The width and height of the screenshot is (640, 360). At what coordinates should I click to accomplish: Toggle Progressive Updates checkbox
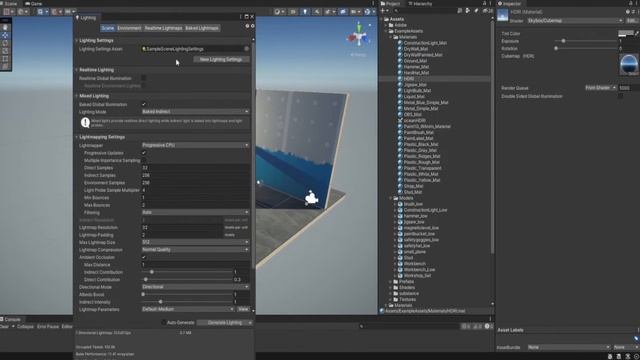point(144,153)
